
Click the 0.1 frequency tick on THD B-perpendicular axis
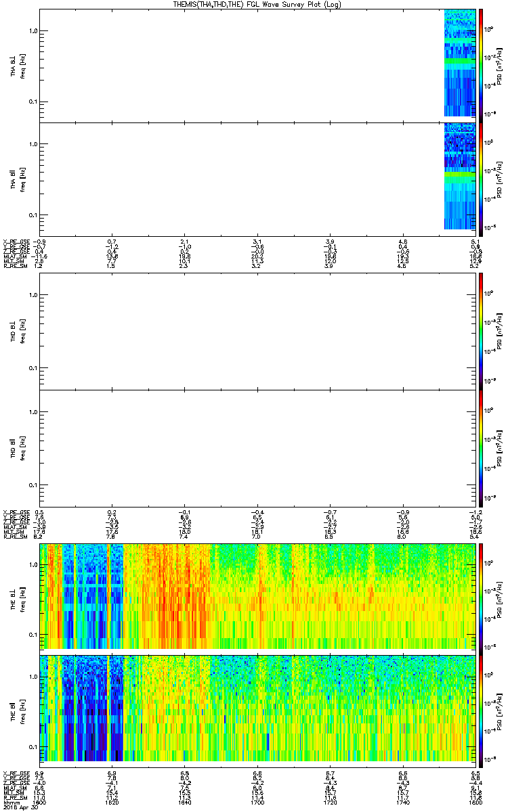click(x=32, y=369)
